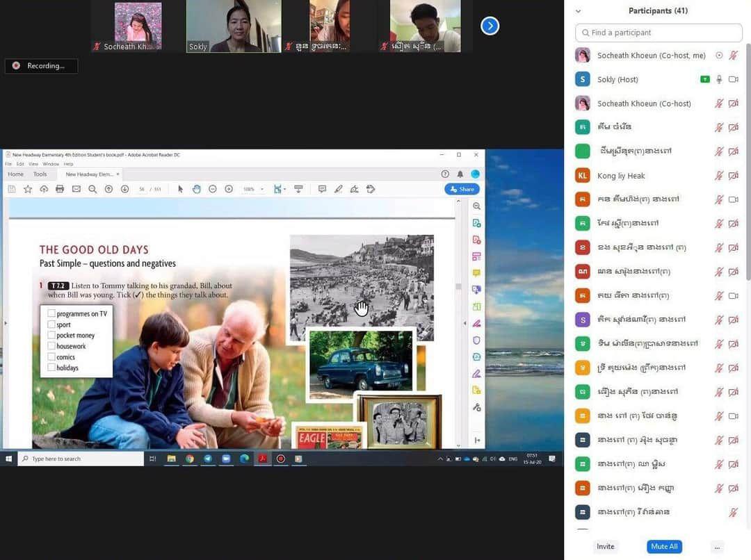The width and height of the screenshot is (751, 560).
Task: Open Acrobat notifications bell
Action: (460, 174)
